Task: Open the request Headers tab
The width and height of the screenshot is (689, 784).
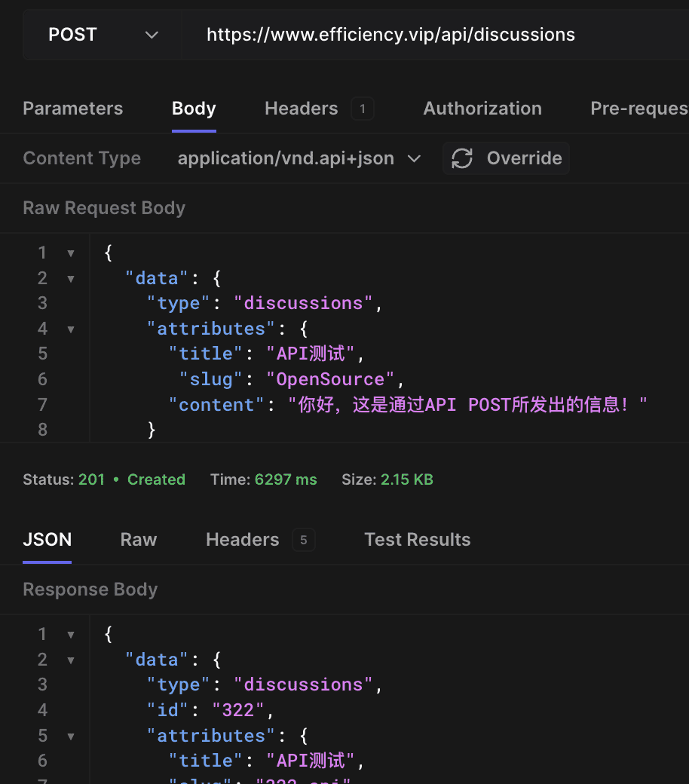Action: click(x=302, y=109)
